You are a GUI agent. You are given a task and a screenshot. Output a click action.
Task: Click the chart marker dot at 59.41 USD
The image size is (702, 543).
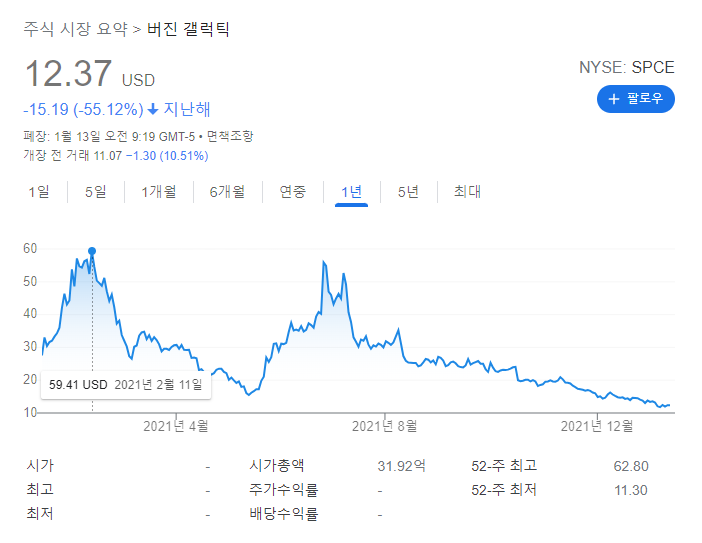(92, 251)
